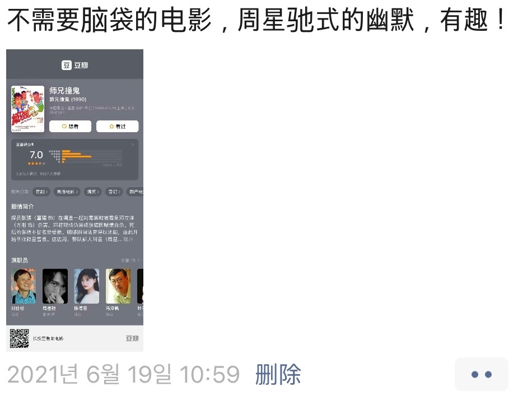Viewport: 532px width, 405px height.
Task: Tap the two-dot comment menu button
Action: [482, 374]
